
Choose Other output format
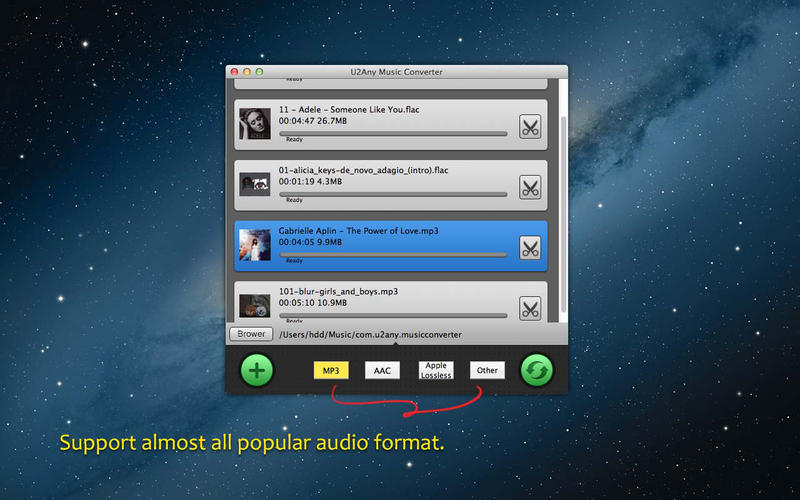(x=487, y=370)
